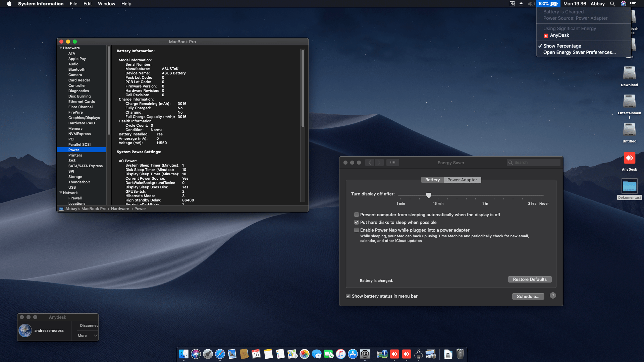Image resolution: width=644 pixels, height=362 pixels.
Task: Set display off slider to 1 hr
Action: click(x=485, y=195)
